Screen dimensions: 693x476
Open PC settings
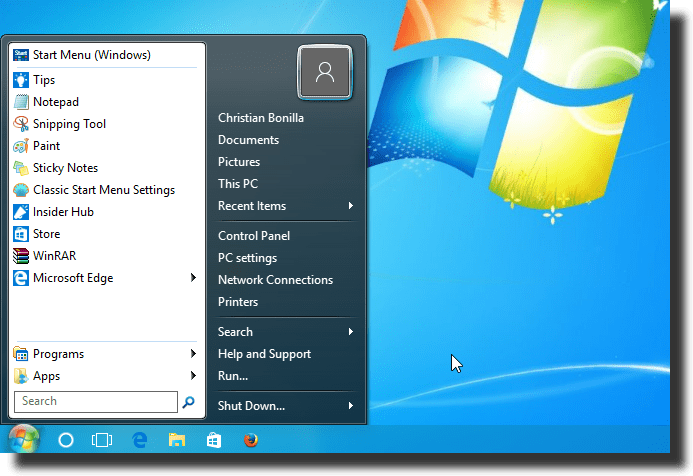pos(248,258)
